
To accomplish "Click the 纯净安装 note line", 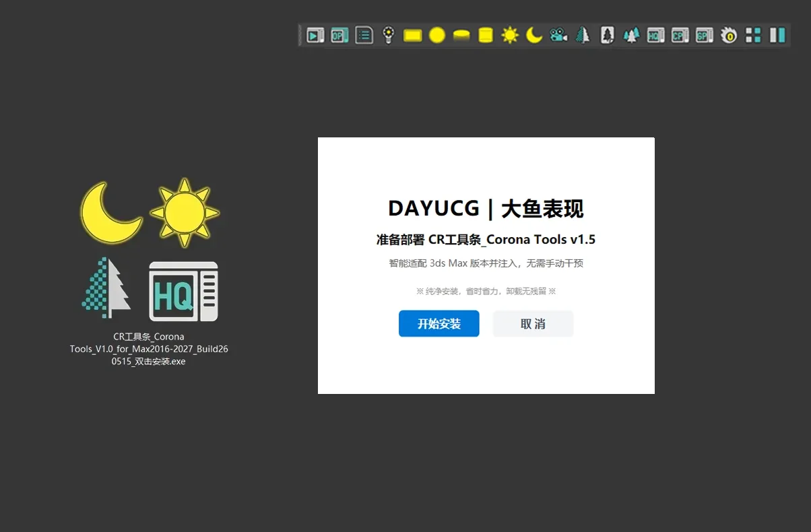I will pyautogui.click(x=486, y=292).
